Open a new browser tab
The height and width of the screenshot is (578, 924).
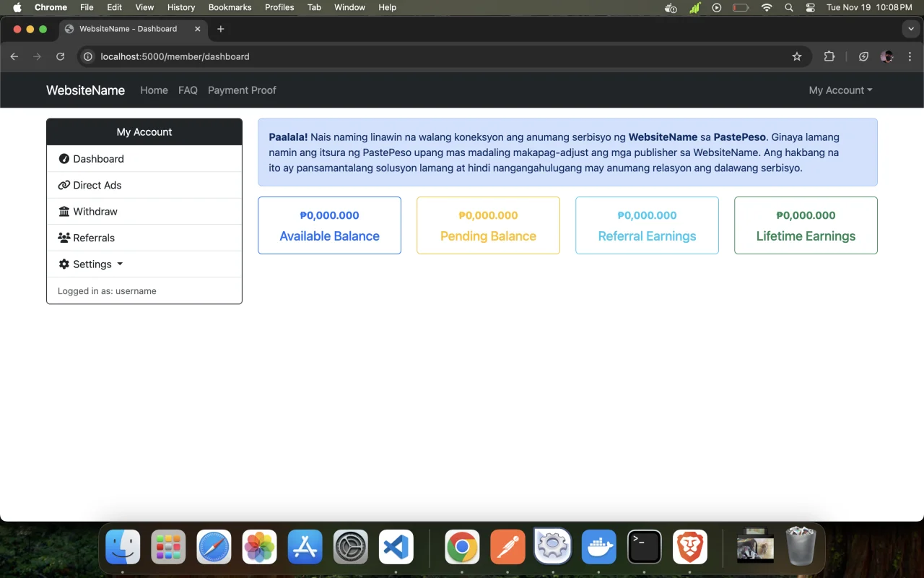(221, 29)
